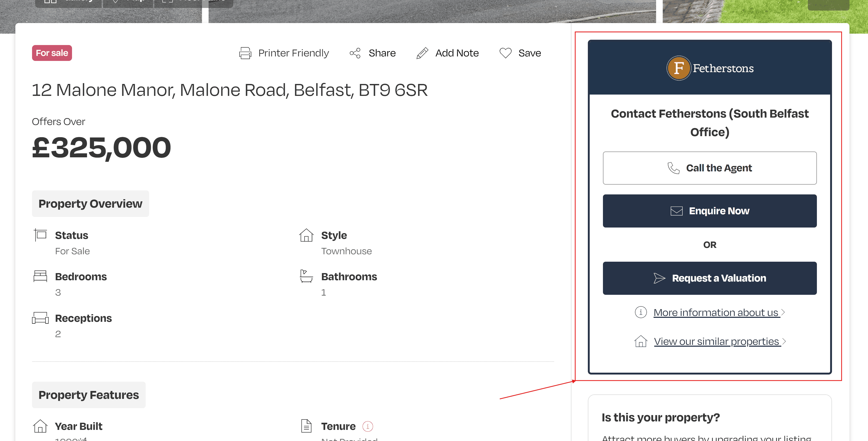Save this property via the Save label
This screenshot has width=868, height=441.
point(529,53)
